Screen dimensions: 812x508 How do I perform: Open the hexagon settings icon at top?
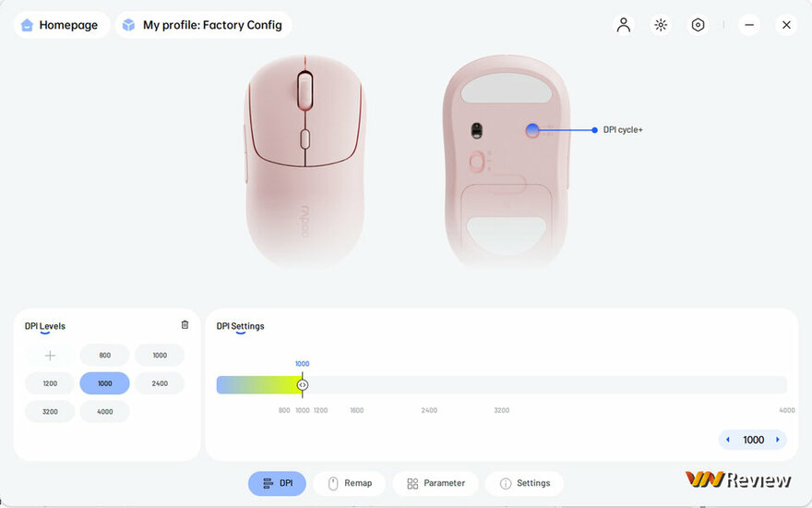699,25
